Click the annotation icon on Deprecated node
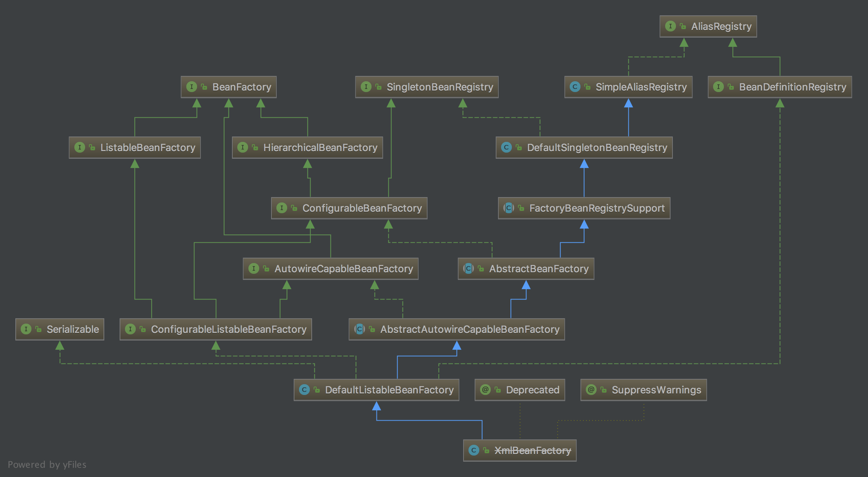868x477 pixels. [485, 390]
